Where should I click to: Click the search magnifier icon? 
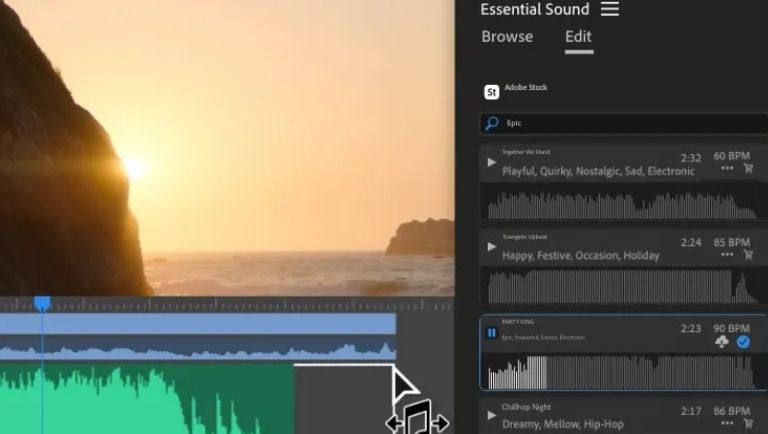(x=491, y=123)
